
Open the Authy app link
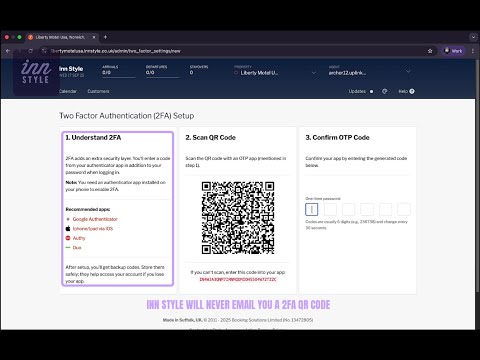(x=79, y=238)
